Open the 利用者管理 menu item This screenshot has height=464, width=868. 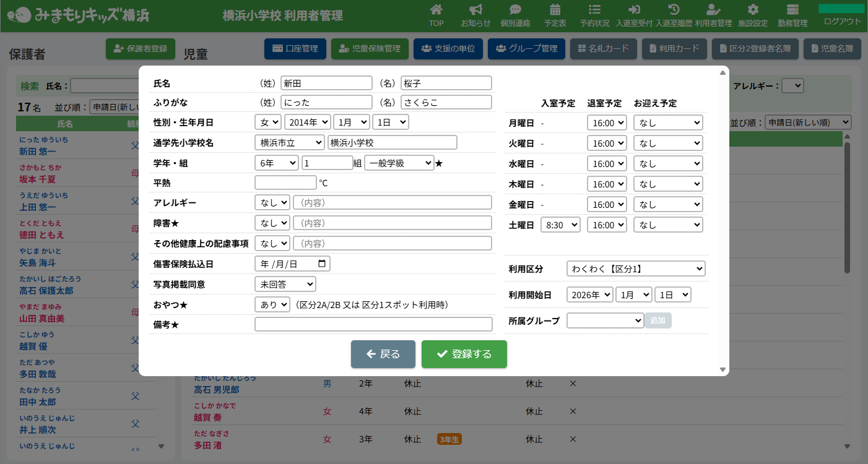coord(713,15)
